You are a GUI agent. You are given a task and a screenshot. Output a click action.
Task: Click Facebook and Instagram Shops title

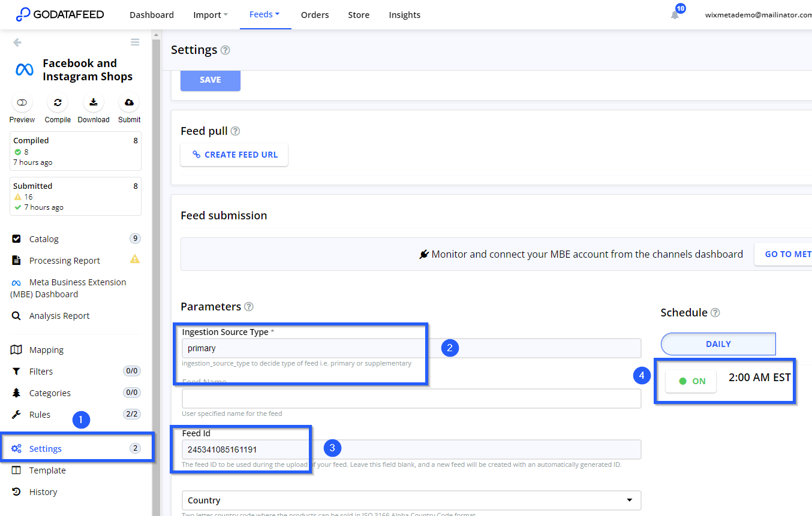[88, 70]
